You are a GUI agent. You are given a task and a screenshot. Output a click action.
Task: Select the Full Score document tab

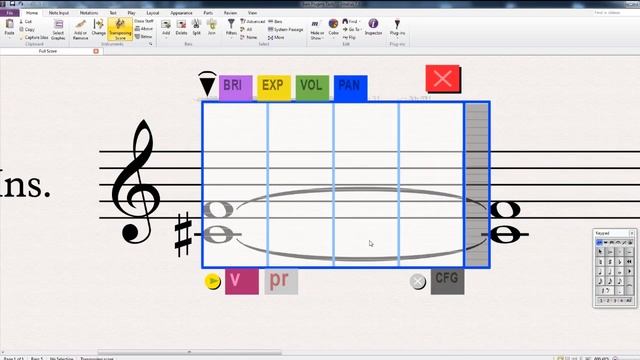pos(48,51)
